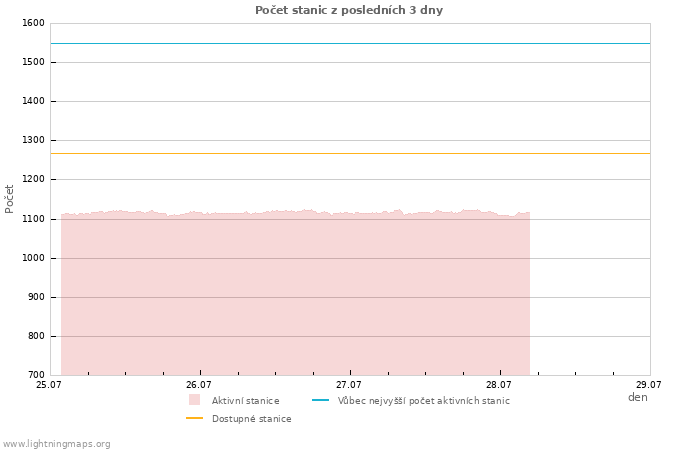Select the Dostupné stanice legend label
700x450 pixels.
click(x=252, y=419)
